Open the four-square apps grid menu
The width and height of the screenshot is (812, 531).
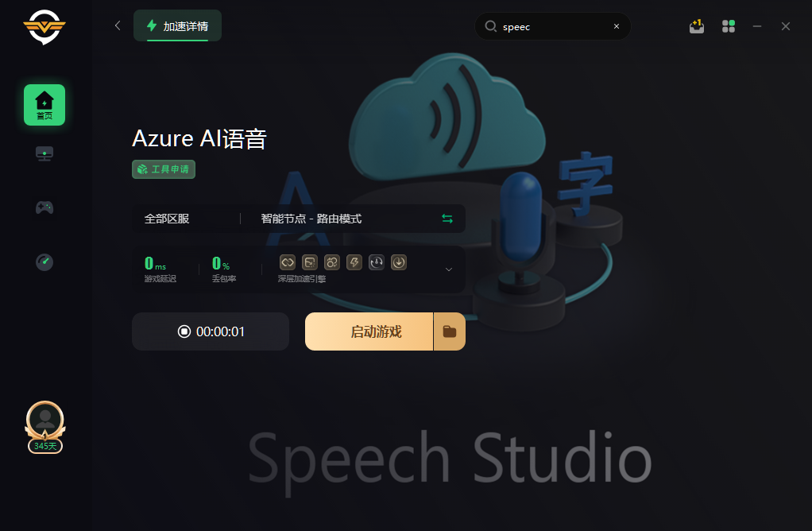(729, 26)
